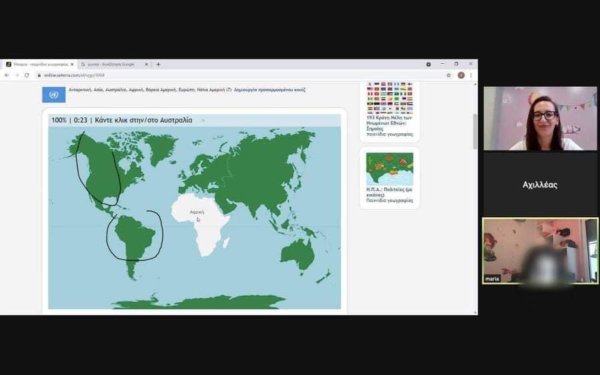Screen dimensions: 600x375
Task: Select the Αχιλλέας participant tile
Action: [x=540, y=185]
